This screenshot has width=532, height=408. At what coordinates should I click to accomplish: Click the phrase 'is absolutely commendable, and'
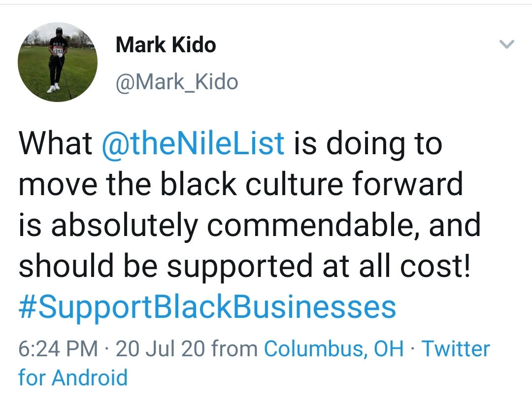[249, 225]
